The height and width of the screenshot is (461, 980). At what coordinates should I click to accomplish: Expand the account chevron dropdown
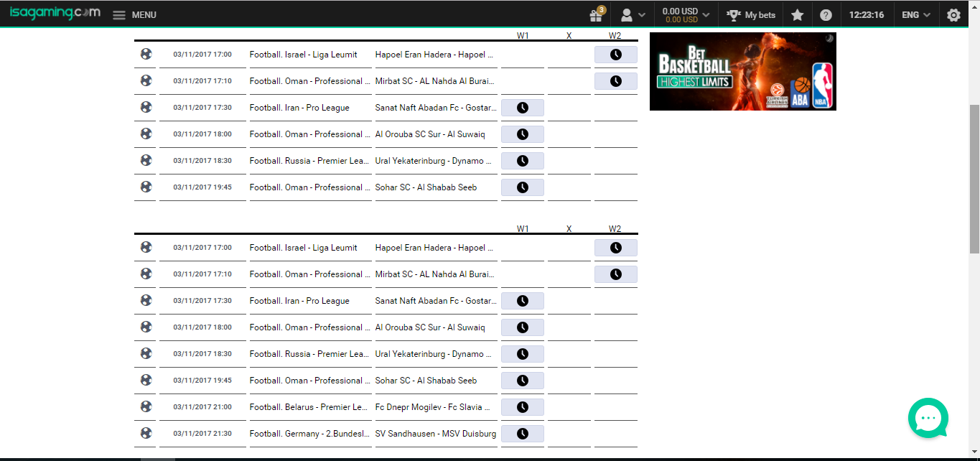coord(641,14)
